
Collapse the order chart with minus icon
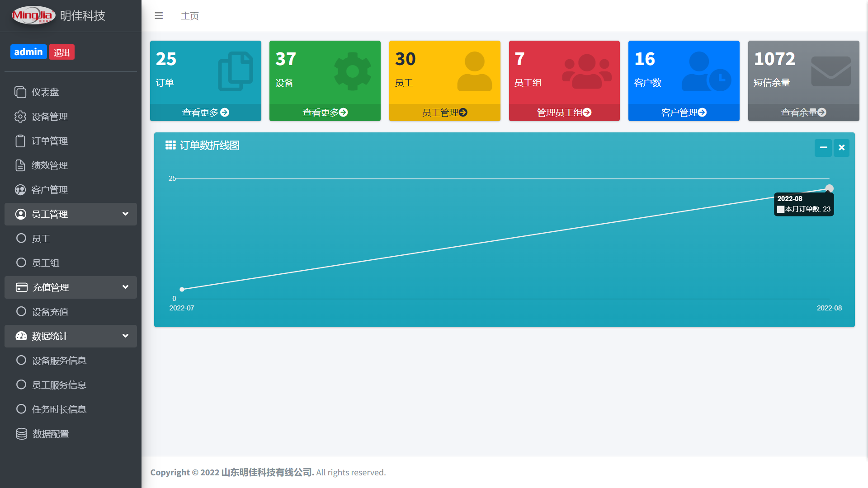823,148
